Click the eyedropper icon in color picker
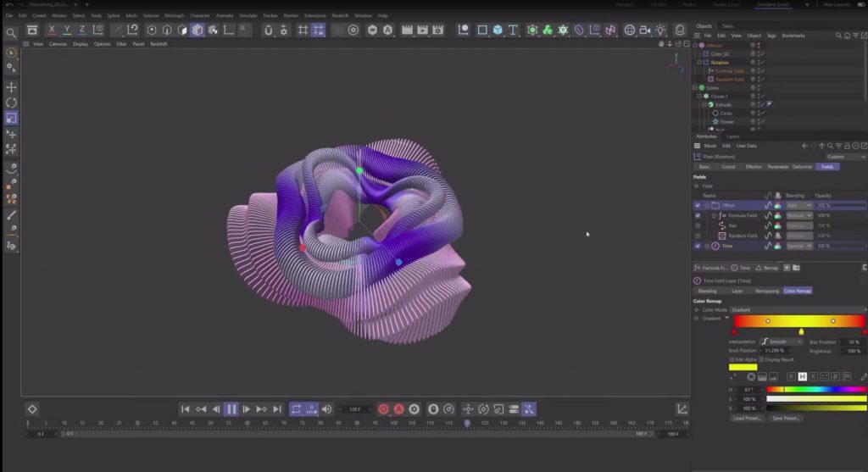This screenshot has width=868, height=472. (864, 377)
